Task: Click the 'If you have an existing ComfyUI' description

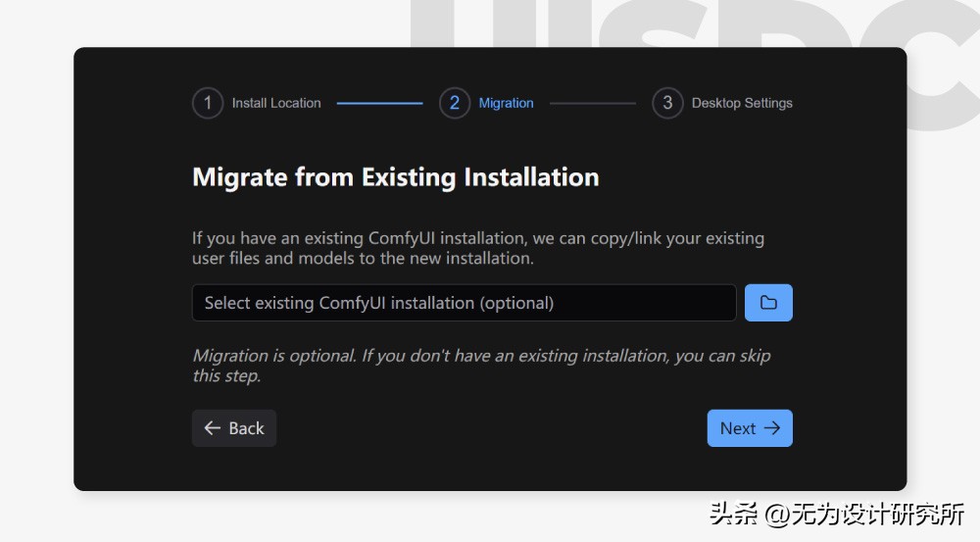Action: (x=478, y=248)
